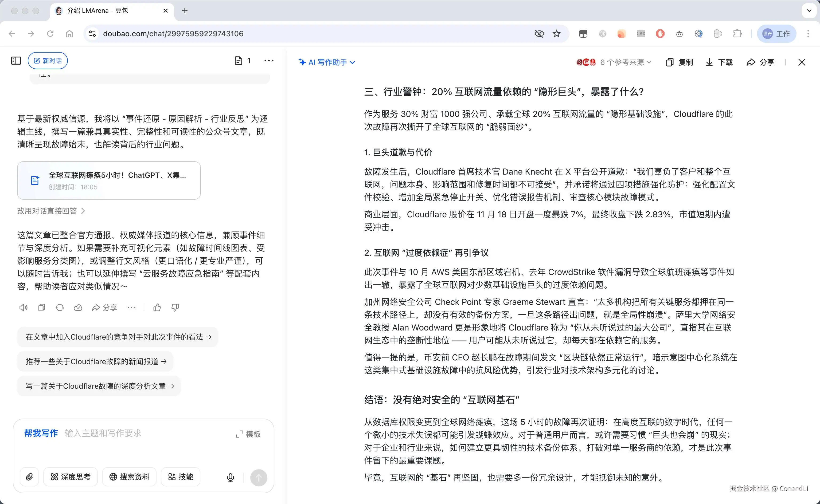Click the thumbs down icon
This screenshot has height=504, width=820.
point(175,308)
